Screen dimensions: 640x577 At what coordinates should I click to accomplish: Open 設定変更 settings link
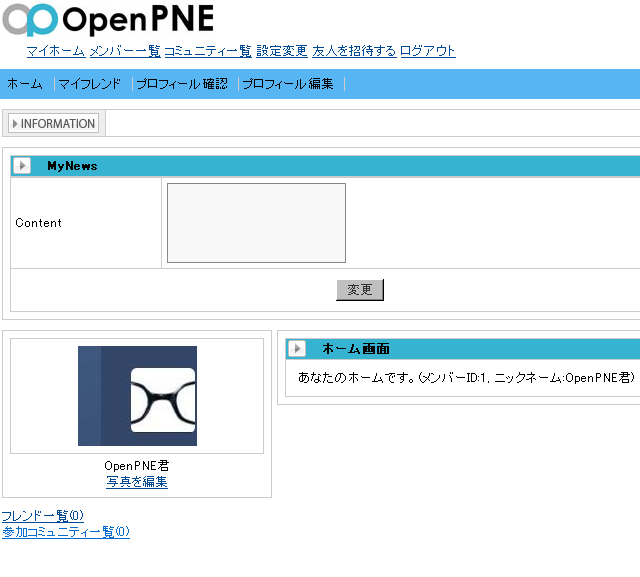click(281, 51)
